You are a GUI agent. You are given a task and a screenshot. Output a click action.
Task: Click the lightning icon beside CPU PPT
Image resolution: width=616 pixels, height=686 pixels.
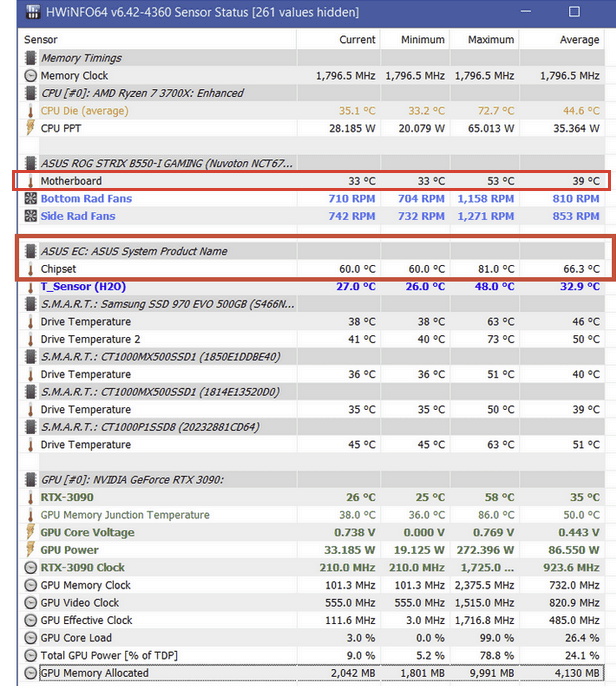point(30,129)
